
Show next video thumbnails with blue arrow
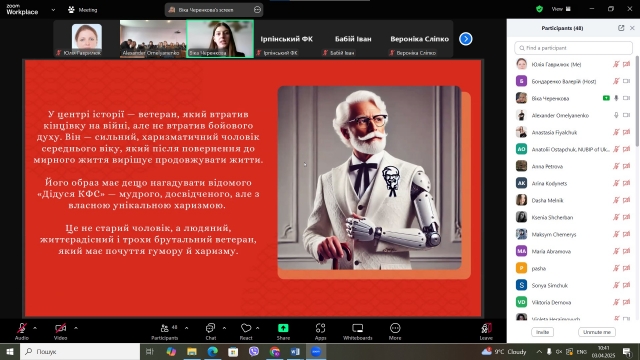[466, 39]
